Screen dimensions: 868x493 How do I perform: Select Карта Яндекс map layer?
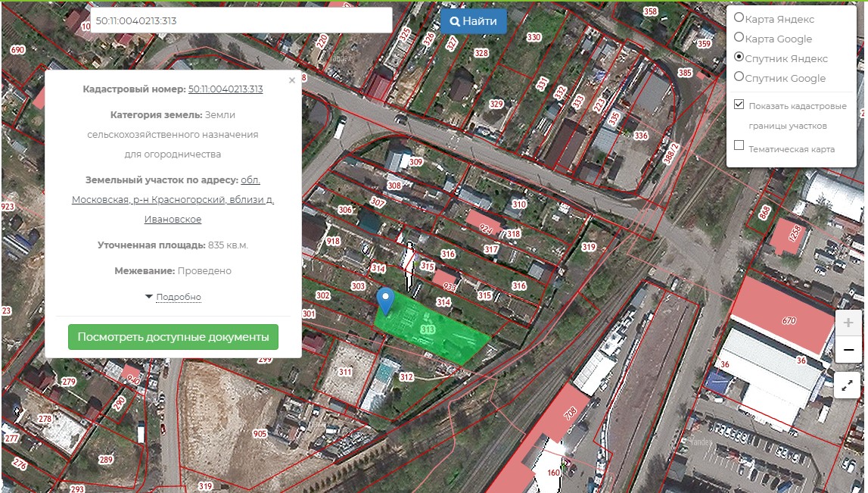coord(739,18)
